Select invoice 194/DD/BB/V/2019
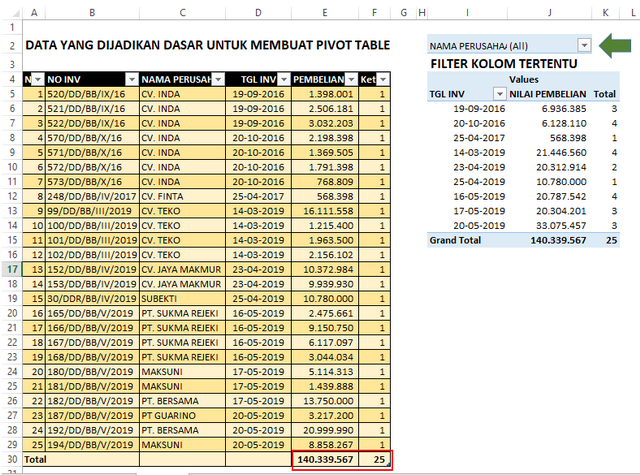Screen dimensions: 640x475 pyautogui.click(x=92, y=445)
